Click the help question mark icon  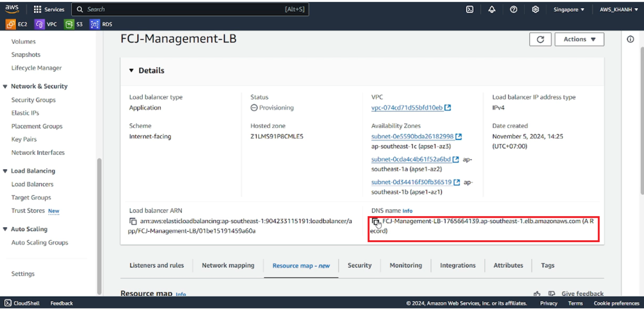514,9
